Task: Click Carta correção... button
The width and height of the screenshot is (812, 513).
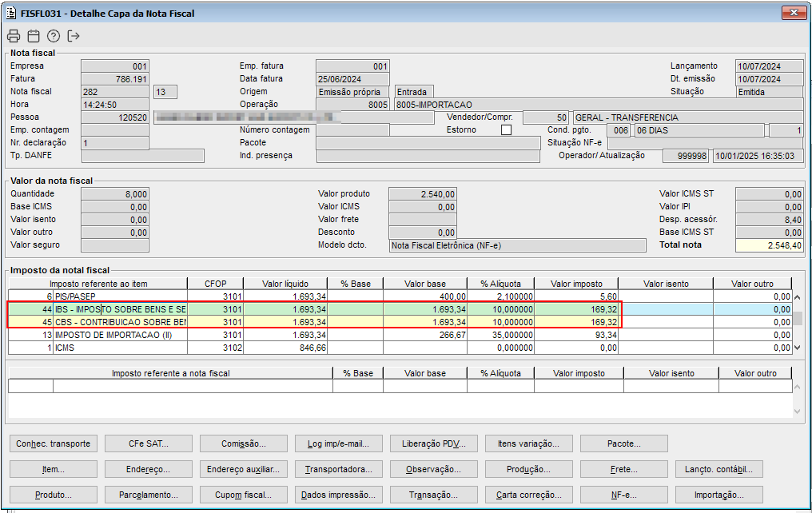Action: 529,495
